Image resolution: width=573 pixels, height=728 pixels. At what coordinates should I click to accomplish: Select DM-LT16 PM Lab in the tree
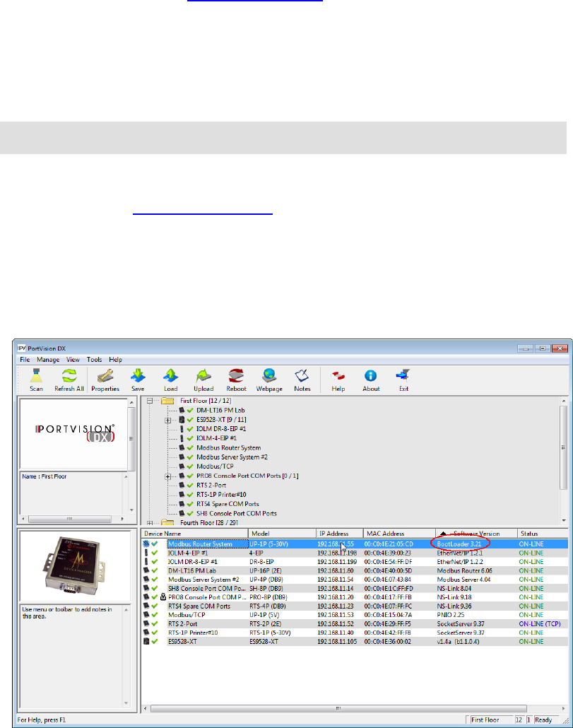(x=220, y=411)
